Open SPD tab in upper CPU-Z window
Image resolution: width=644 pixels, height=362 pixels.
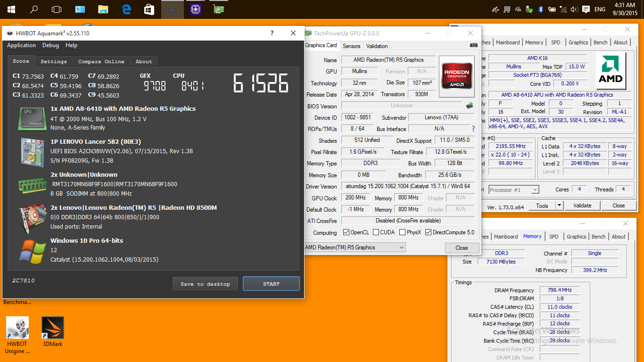[x=556, y=42]
